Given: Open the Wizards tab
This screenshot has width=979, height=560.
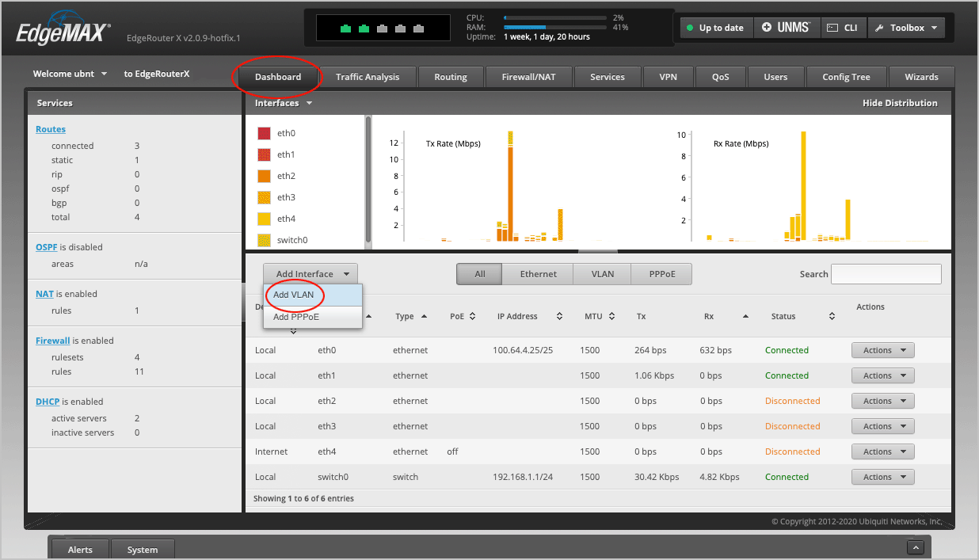Looking at the screenshot, I should pyautogui.click(x=921, y=77).
